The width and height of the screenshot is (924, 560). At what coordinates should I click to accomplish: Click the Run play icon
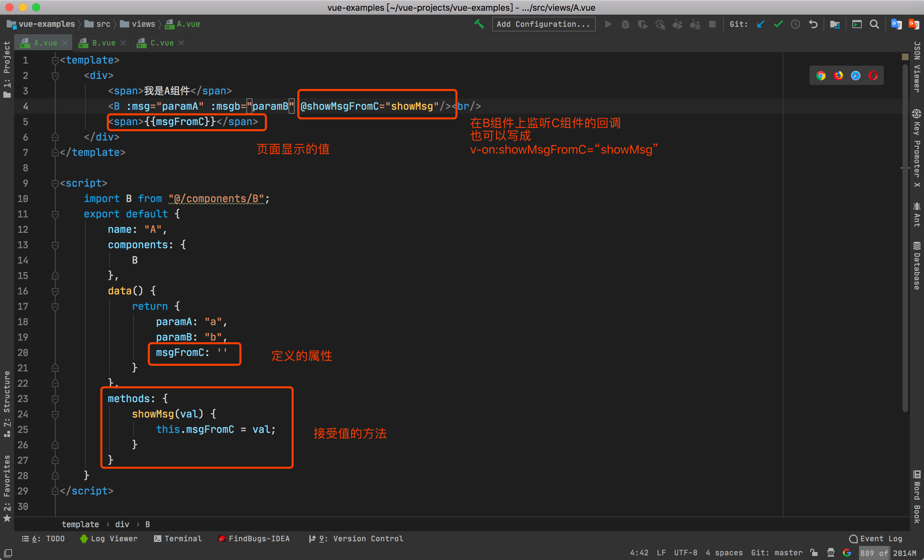click(608, 24)
